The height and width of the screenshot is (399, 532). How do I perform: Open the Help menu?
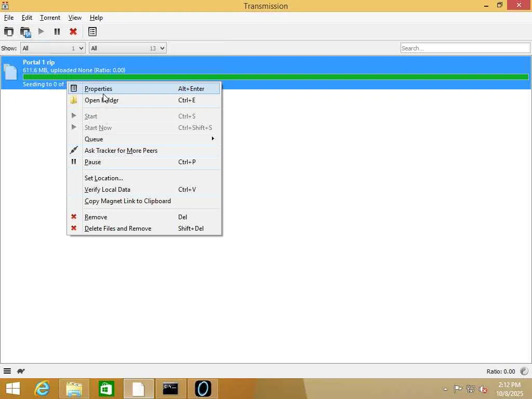point(96,18)
